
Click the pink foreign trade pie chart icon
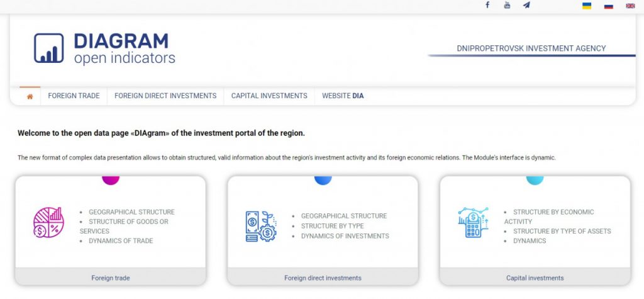tap(48, 222)
